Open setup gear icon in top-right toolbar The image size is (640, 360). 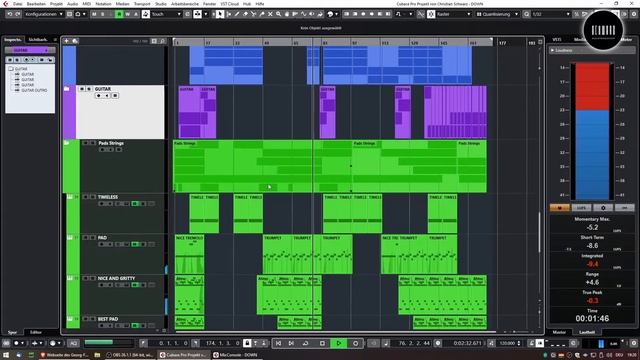pyautogui.click(x=634, y=14)
